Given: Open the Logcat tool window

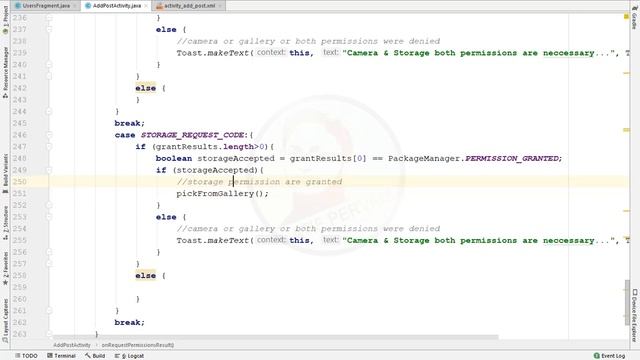Looking at the screenshot, I should coord(129,356).
